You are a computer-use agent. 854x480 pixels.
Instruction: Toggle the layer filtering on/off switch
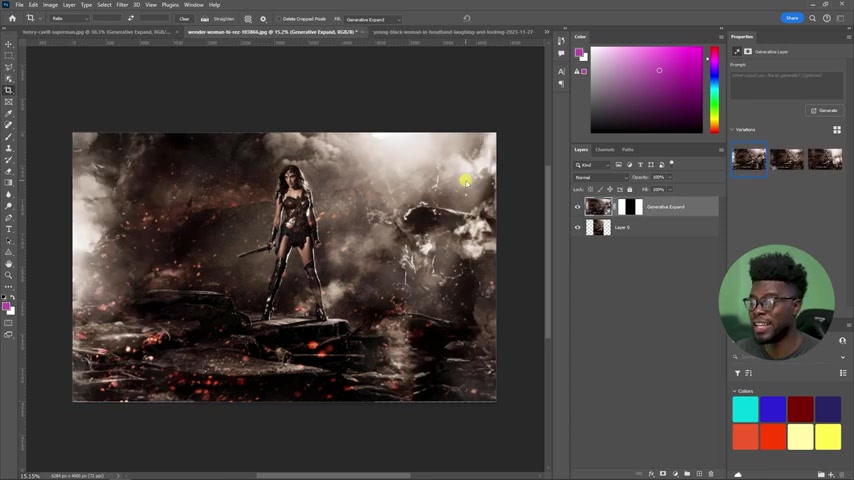[x=672, y=163]
